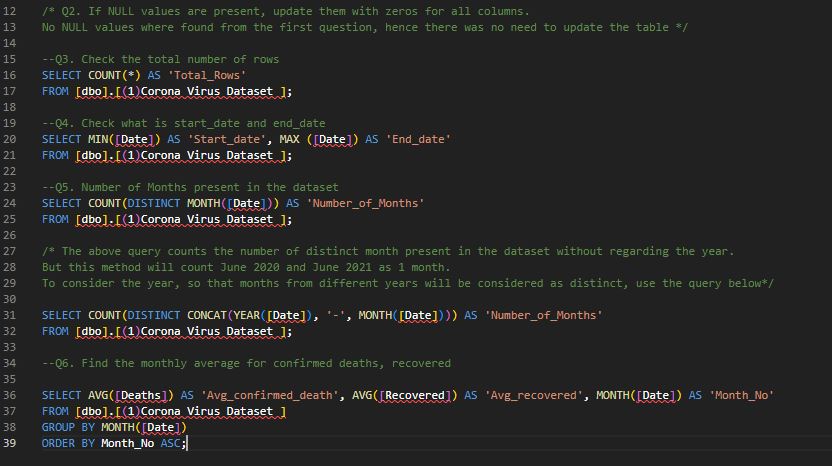This screenshot has width=832, height=466.
Task: Click '-' string literal on line 31
Action: point(335,315)
